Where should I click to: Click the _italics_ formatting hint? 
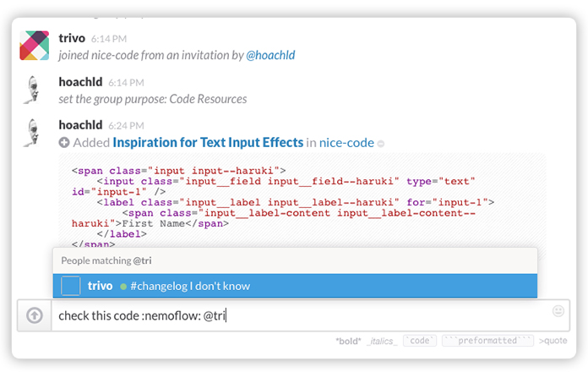382,341
